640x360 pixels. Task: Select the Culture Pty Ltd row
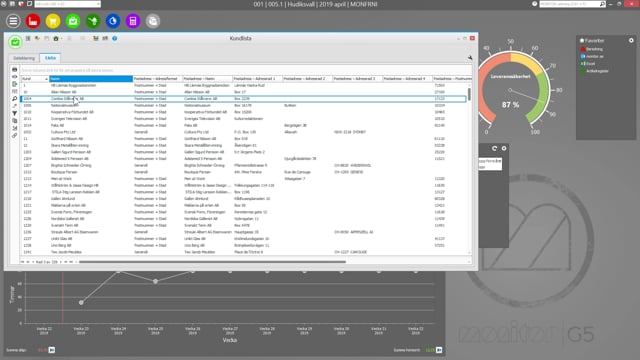(x=243, y=132)
